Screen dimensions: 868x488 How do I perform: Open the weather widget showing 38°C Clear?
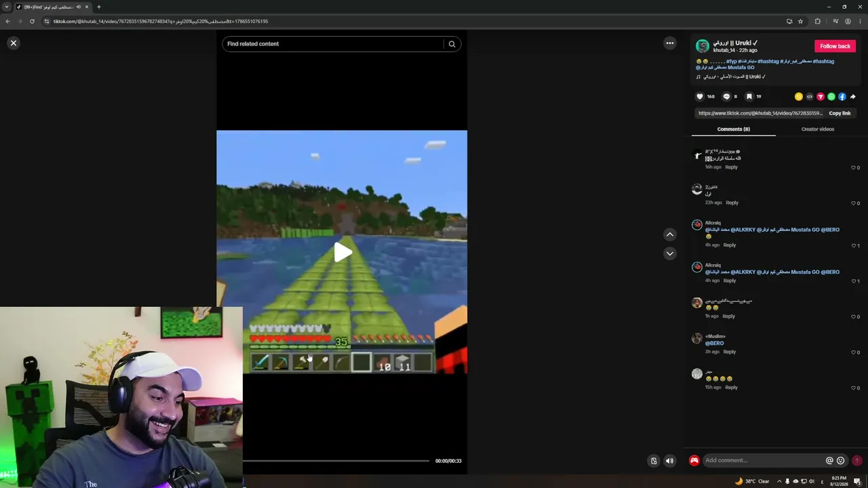click(752, 481)
